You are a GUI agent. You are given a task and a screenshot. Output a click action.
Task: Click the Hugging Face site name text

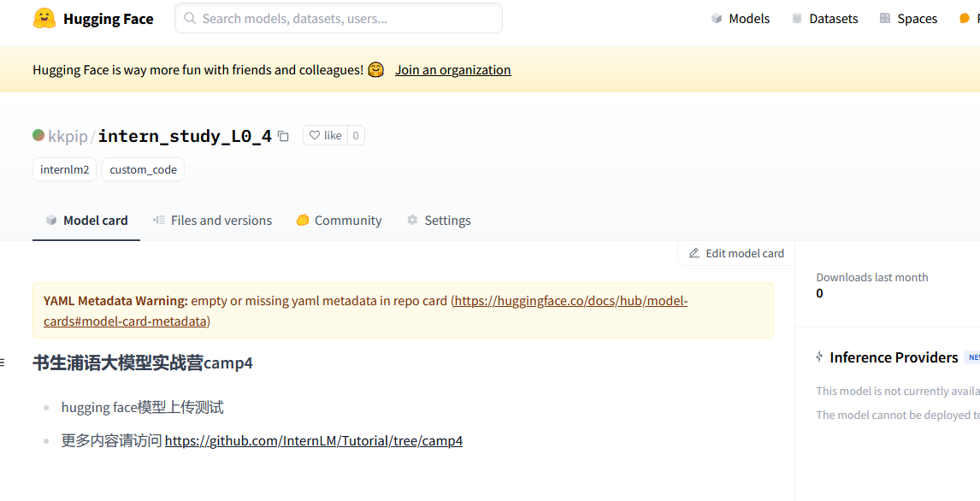click(x=108, y=19)
